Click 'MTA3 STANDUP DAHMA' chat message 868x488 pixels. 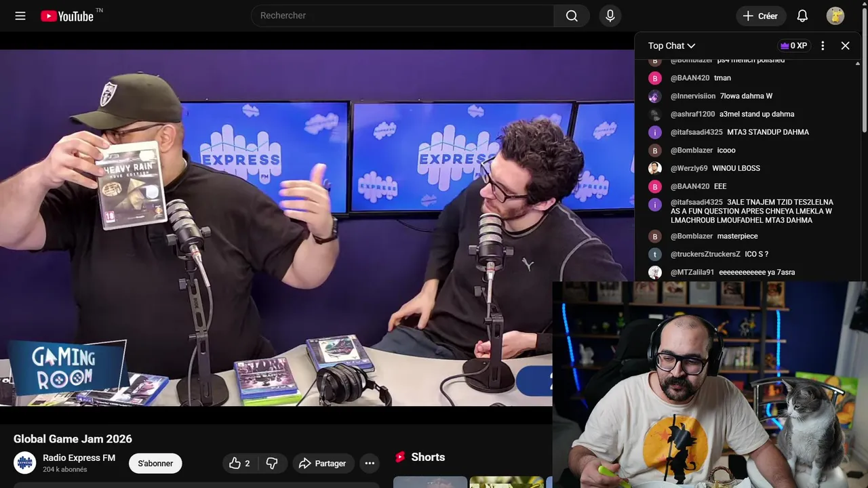[x=768, y=132]
